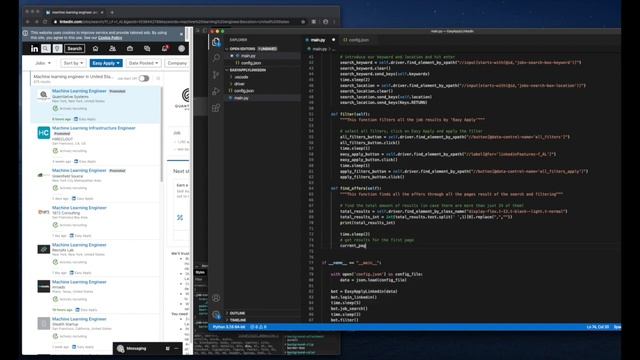Open Machine Learning Infrastructure Engineer job
The height and width of the screenshot is (360, 640).
pyautogui.click(x=93, y=128)
